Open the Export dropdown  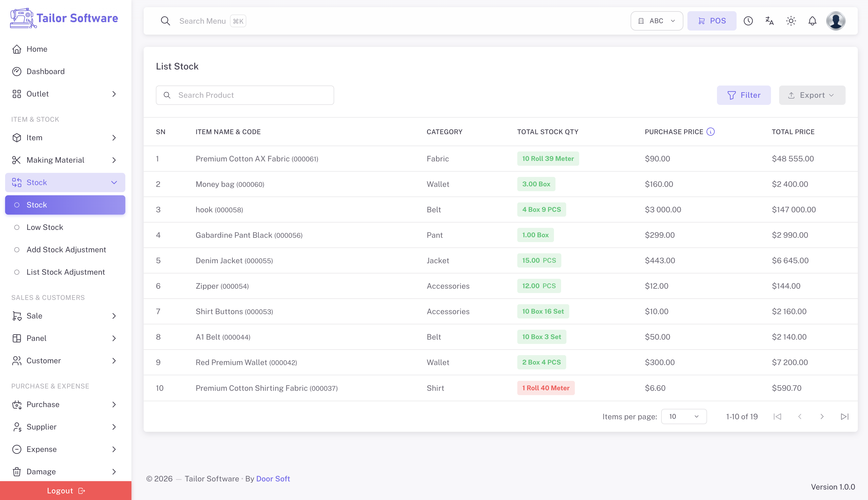click(812, 95)
